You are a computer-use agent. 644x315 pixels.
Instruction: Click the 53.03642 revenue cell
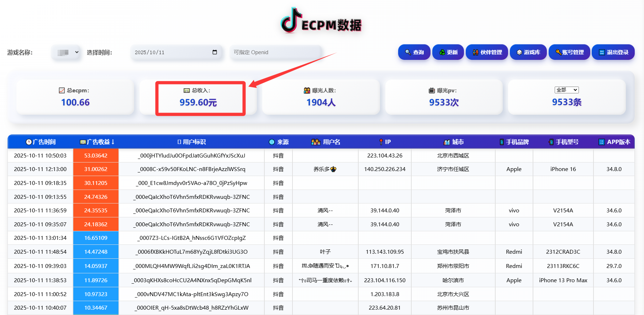coord(96,156)
